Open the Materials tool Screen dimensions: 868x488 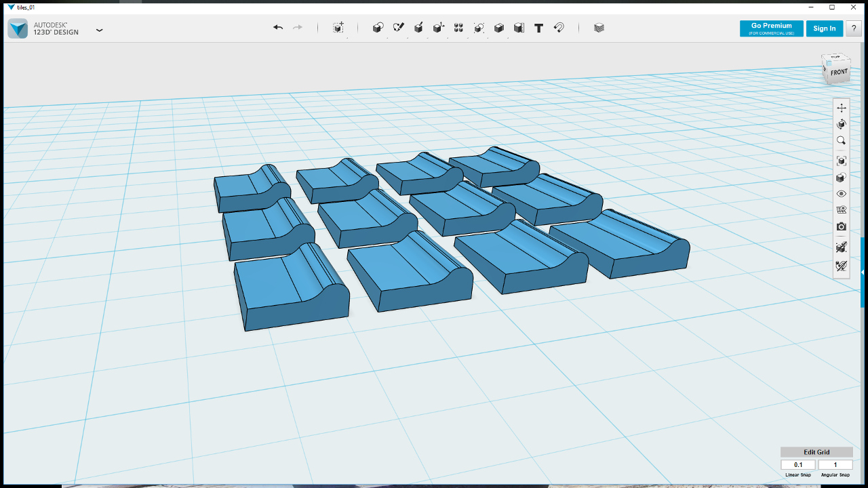(599, 28)
